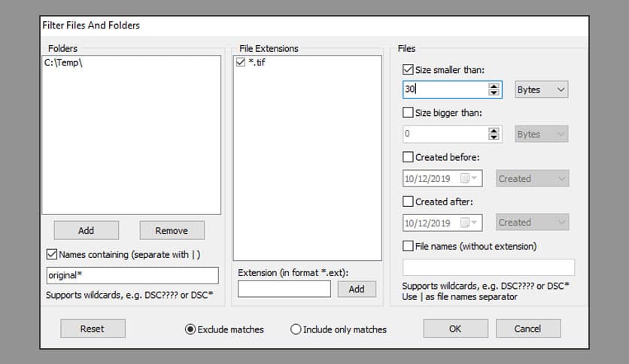Click the Remove folder button
Screen dimensions: 629x364
click(x=172, y=230)
